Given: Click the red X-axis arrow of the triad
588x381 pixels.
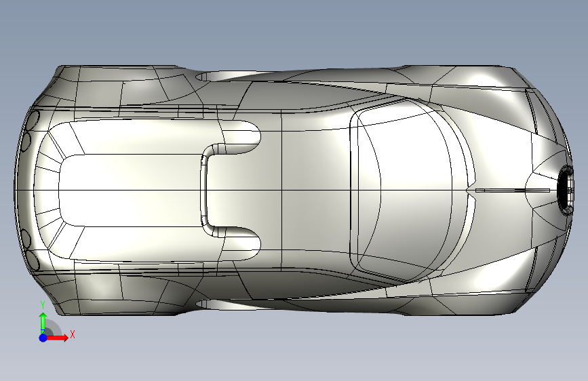Looking at the screenshot, I should pyautogui.click(x=57, y=338).
